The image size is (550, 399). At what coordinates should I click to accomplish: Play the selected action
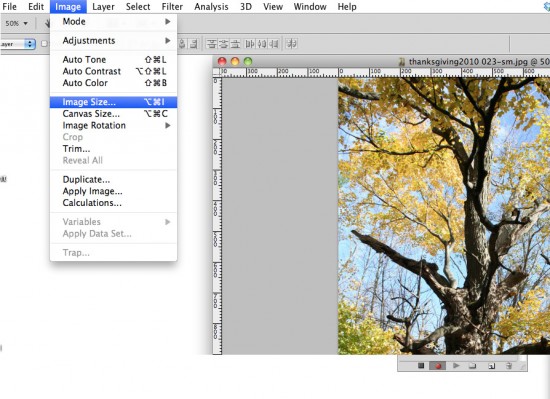point(456,366)
